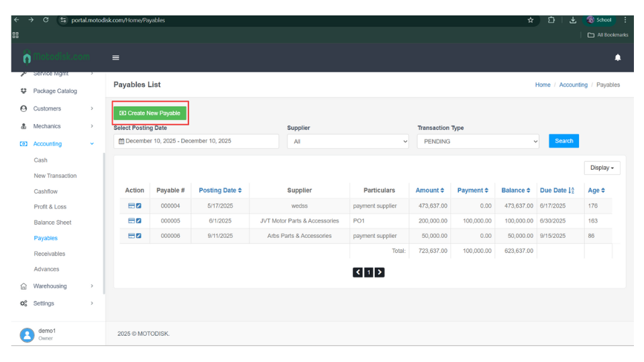The width and height of the screenshot is (644, 362).
Task: Open Balance Sheet in the sidebar
Action: click(52, 223)
